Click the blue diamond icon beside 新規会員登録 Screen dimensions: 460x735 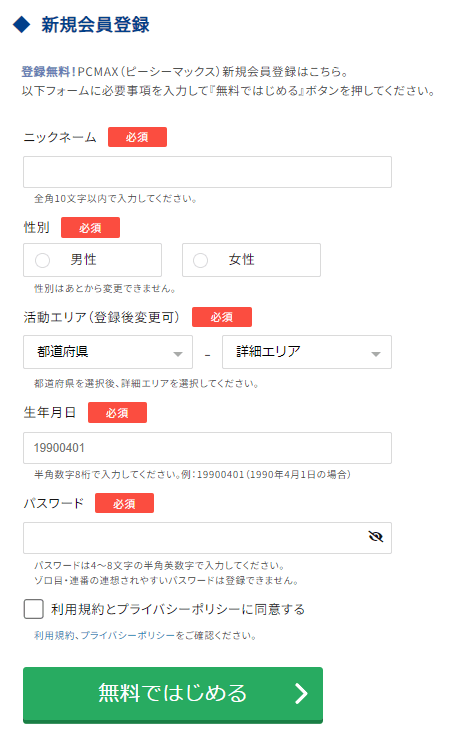[x=22, y=24]
